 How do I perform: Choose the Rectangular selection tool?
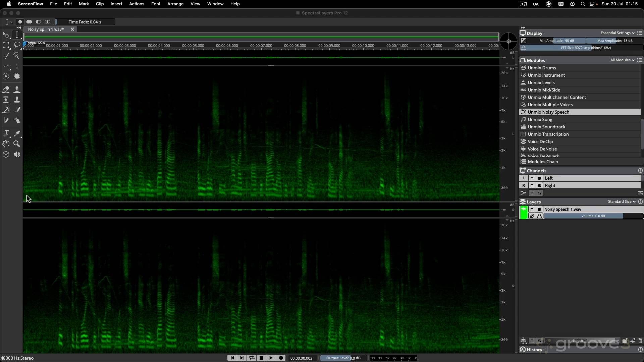pos(6,45)
